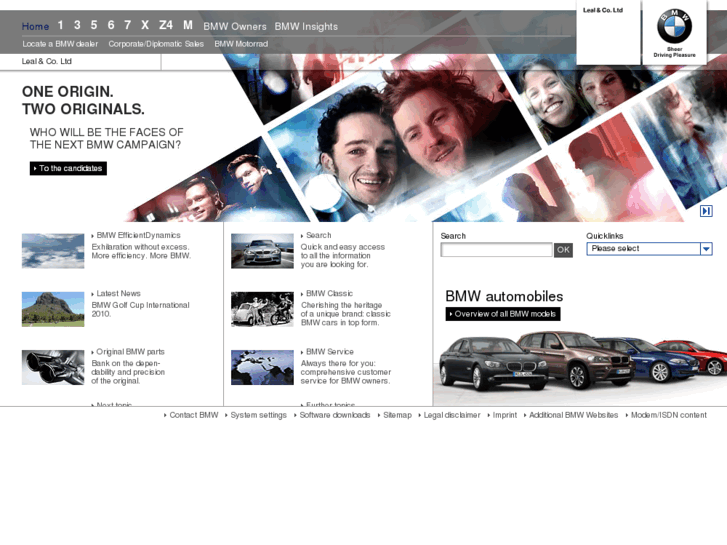Open the Z4 menu item
This screenshot has height=545, width=727.
click(166, 25)
